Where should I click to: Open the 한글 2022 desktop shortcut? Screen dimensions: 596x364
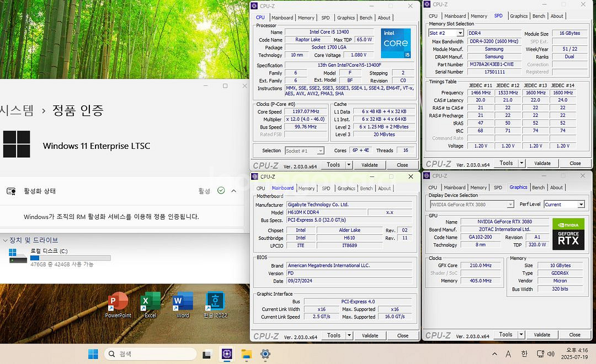pos(215,305)
